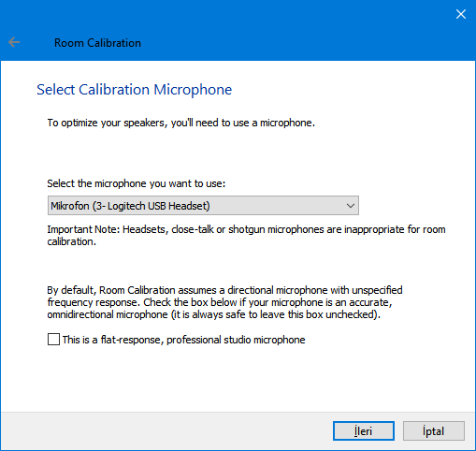Screen dimensions: 476x451
Task: Go back using the arrow in the title bar
Action: pos(14,42)
